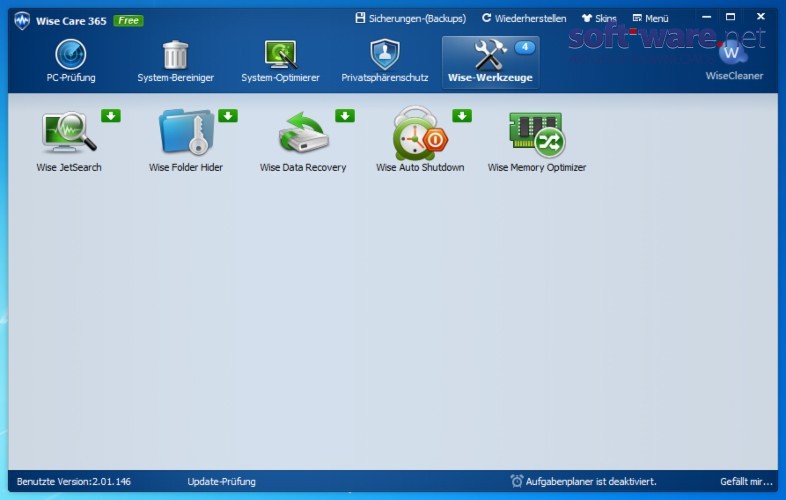
Task: Click the Wise Data Recovery label
Action: point(303,168)
